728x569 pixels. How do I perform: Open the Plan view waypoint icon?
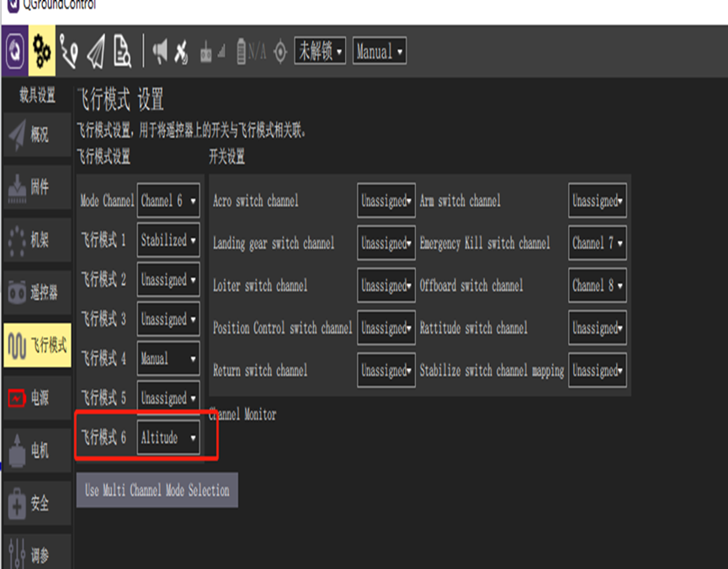pos(69,51)
